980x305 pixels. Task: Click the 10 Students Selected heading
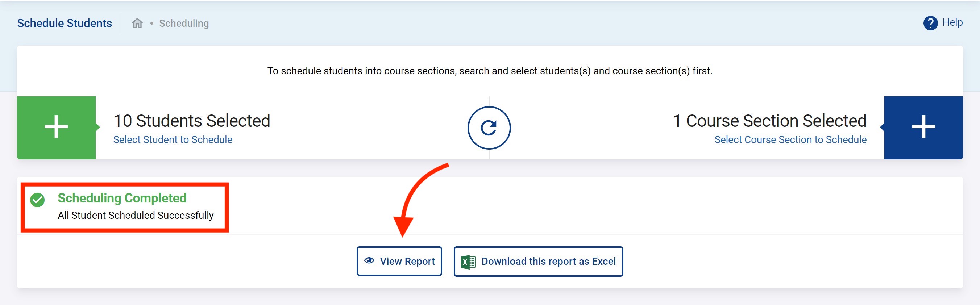[x=192, y=121]
